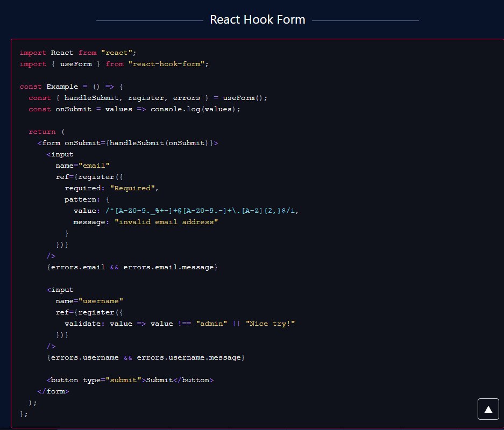Click the errors.username.message expression line

[x=146, y=357]
